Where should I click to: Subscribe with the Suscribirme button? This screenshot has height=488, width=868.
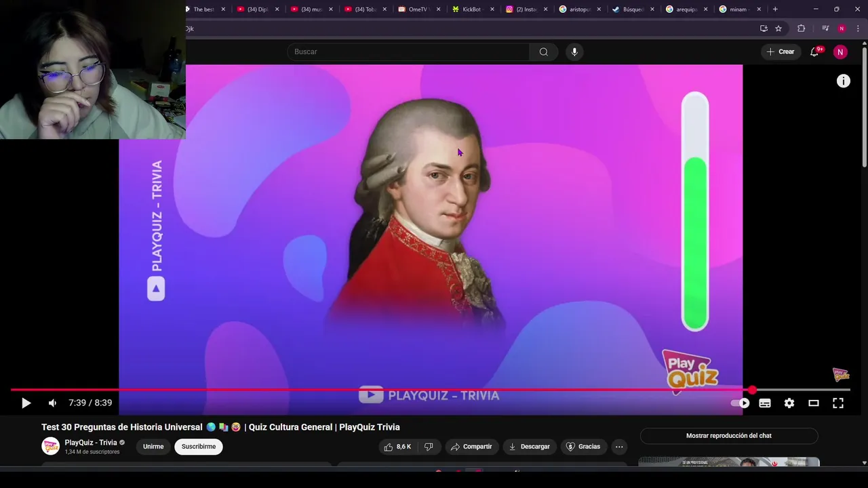pyautogui.click(x=199, y=447)
